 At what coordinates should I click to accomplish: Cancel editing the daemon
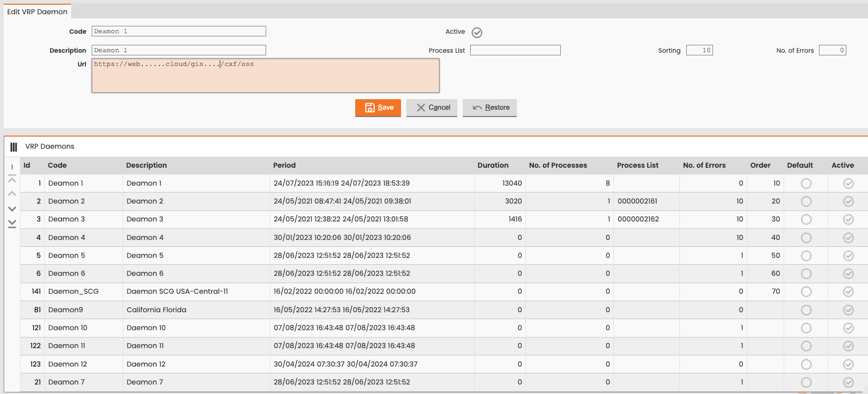coord(432,108)
